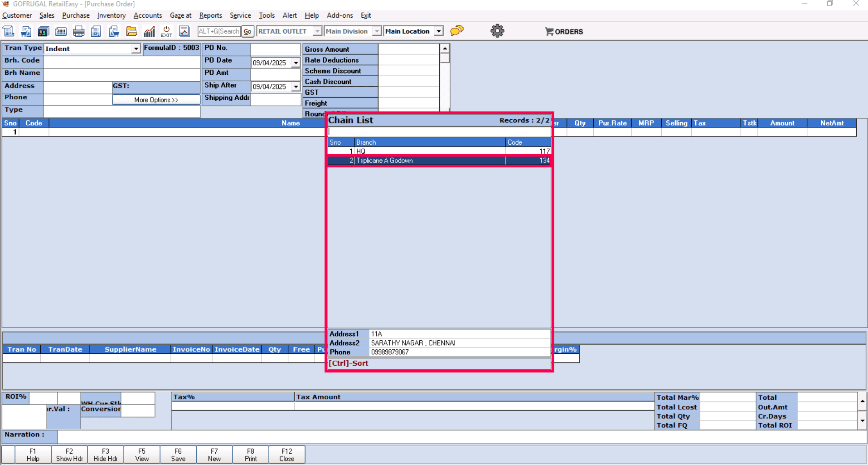868x465 pixels.
Task: Click the F12 Close button
Action: [x=287, y=455]
